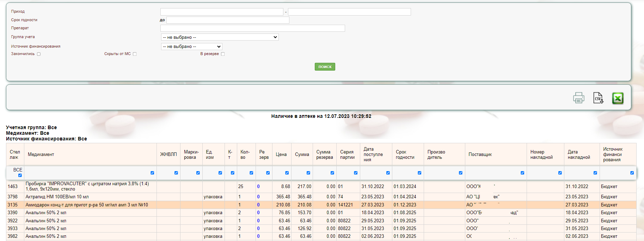644x241 pixels.
Task: Click the Препарат input field
Action: pyautogui.click(x=252, y=28)
